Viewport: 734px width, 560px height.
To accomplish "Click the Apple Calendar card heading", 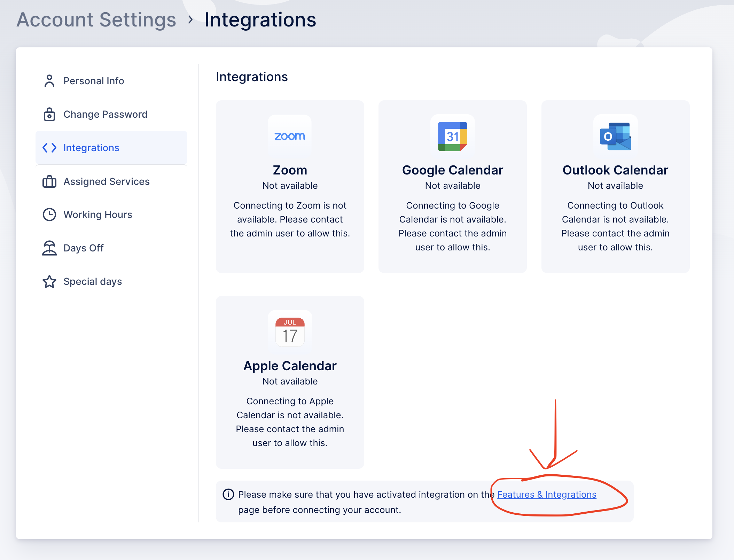I will (x=290, y=366).
